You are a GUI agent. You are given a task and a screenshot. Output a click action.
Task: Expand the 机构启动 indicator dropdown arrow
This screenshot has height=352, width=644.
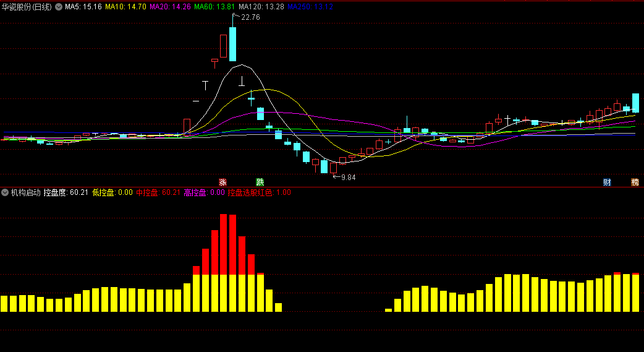[x=5, y=192]
